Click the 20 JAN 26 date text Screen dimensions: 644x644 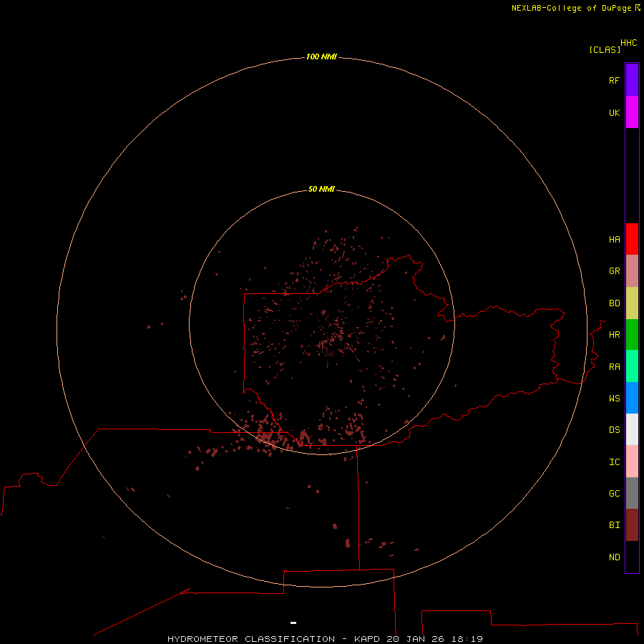pyautogui.click(x=415, y=639)
